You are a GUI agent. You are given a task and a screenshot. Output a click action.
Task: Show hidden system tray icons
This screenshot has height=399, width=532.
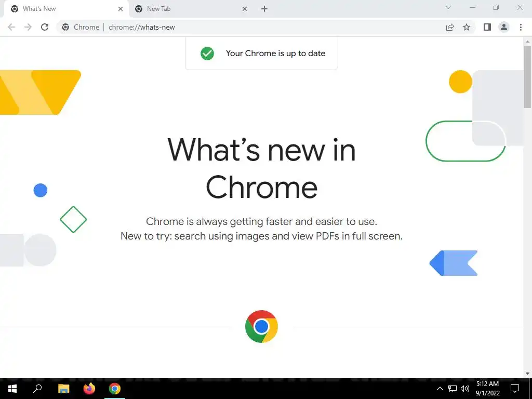[440, 389]
